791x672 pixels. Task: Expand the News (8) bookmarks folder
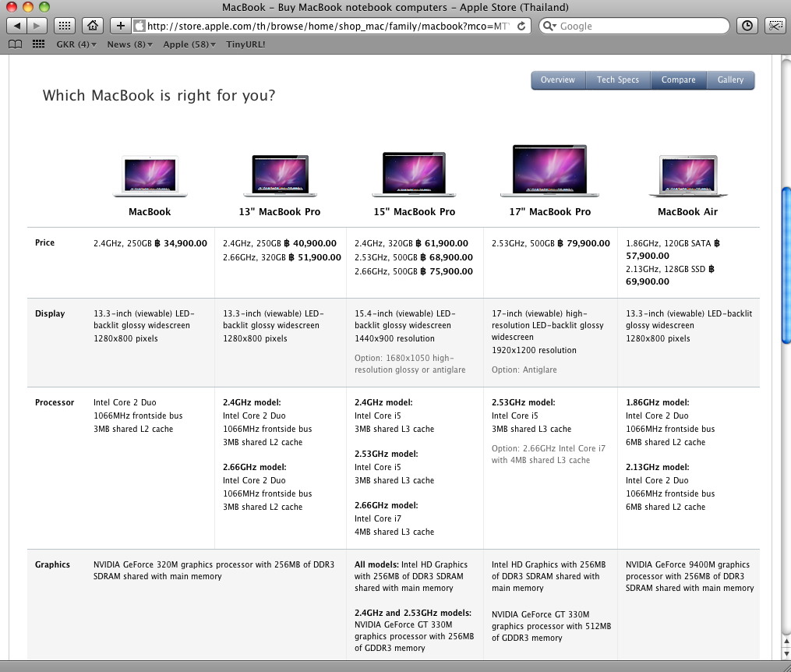pyautogui.click(x=129, y=44)
